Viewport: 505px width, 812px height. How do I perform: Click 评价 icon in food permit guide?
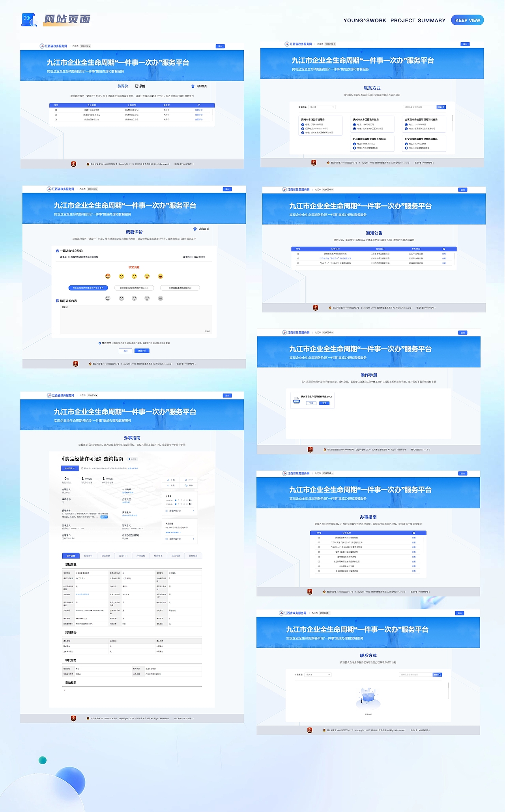click(x=186, y=480)
